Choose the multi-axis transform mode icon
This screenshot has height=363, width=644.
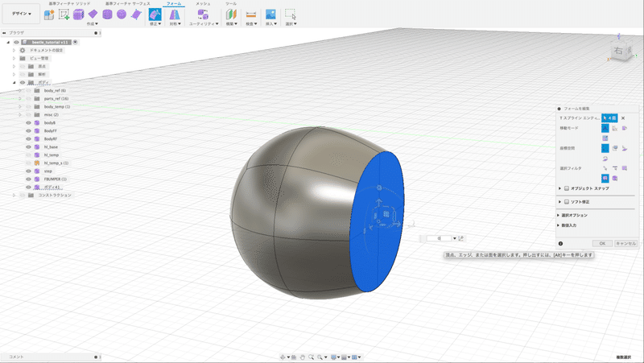(605, 128)
